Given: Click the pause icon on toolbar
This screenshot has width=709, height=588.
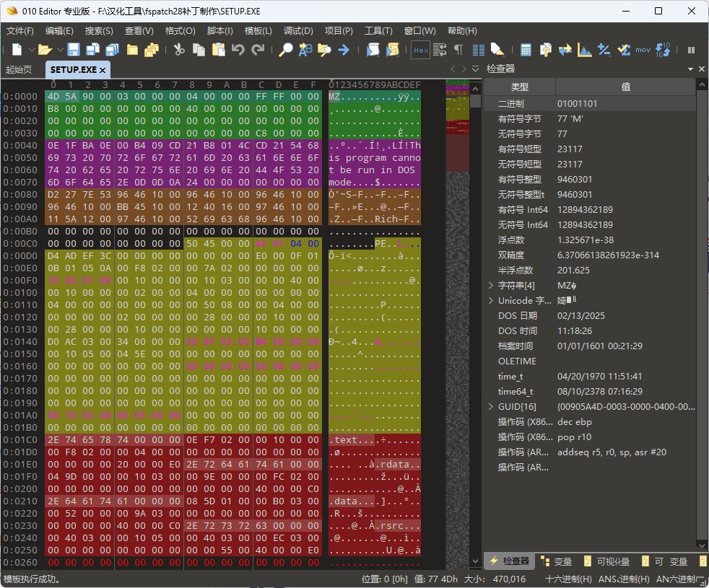Looking at the screenshot, I should 691,50.
